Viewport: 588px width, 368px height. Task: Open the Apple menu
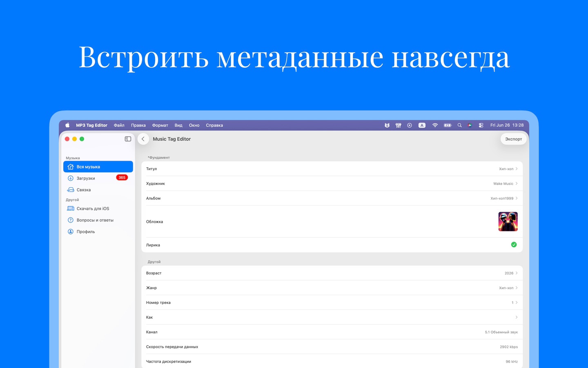coord(67,125)
